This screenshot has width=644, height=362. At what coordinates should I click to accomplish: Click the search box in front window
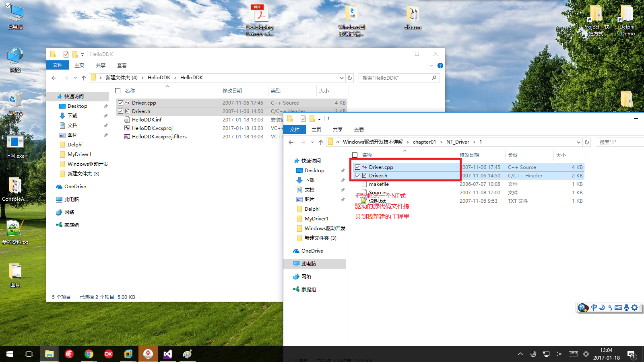click(620, 142)
